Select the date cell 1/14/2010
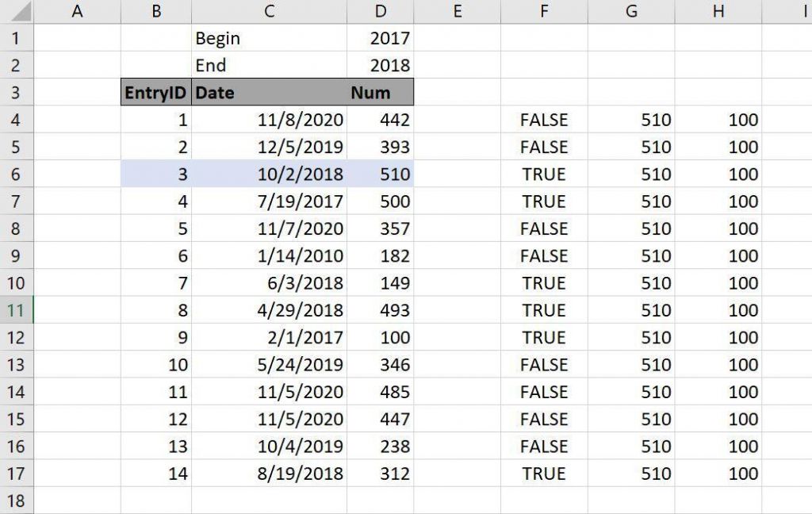Viewport: 812px width, 514px height. coord(269,256)
